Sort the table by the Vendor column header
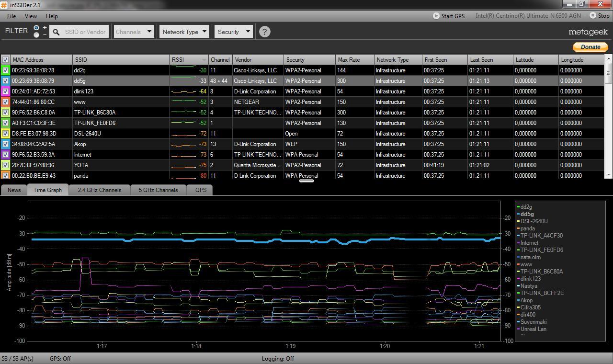This screenshot has width=613, height=364. point(258,60)
